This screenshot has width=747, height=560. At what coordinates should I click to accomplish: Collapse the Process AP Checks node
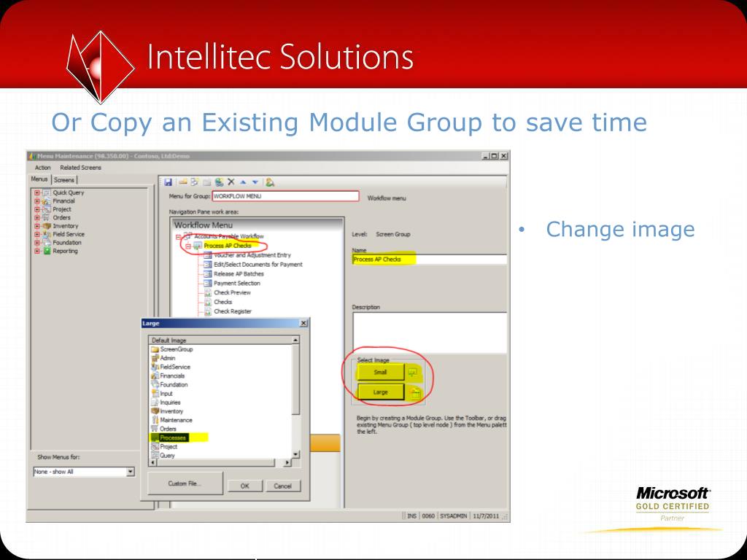click(x=188, y=246)
